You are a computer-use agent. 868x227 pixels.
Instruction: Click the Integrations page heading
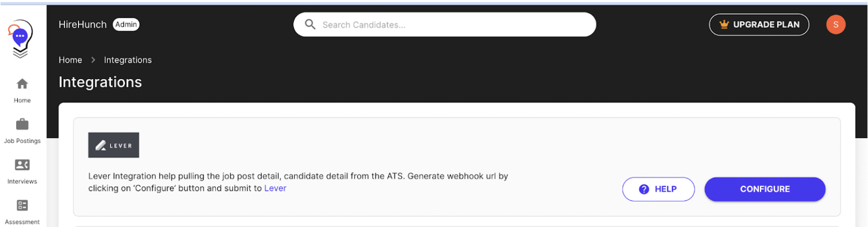tap(100, 82)
